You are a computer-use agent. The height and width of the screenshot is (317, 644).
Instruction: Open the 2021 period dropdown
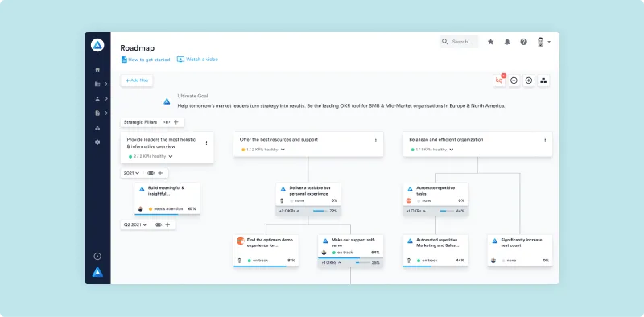(132, 173)
